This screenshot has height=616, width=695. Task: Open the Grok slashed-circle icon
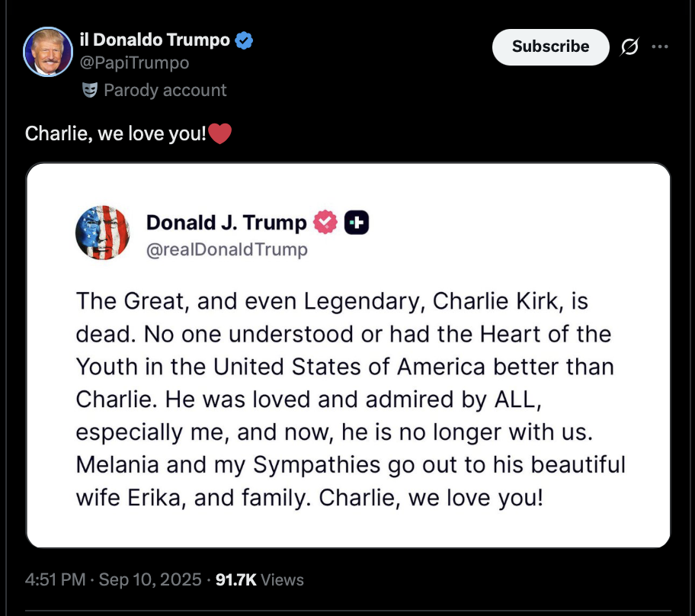click(x=629, y=47)
